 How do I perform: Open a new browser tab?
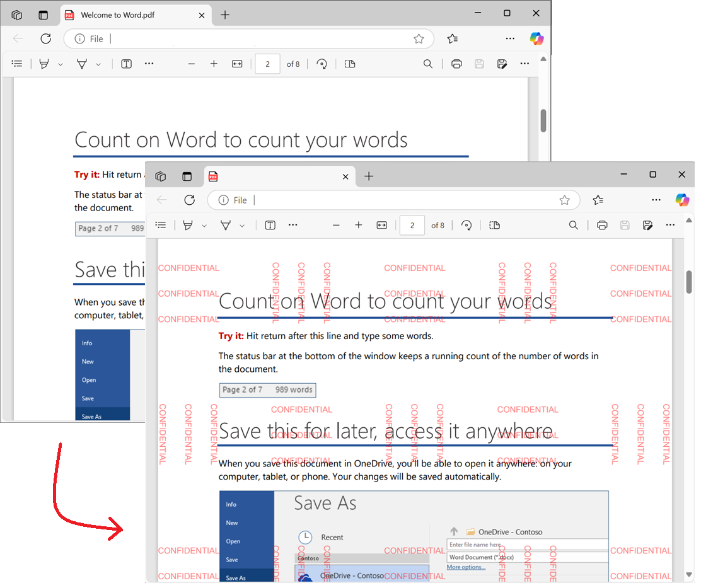click(369, 176)
